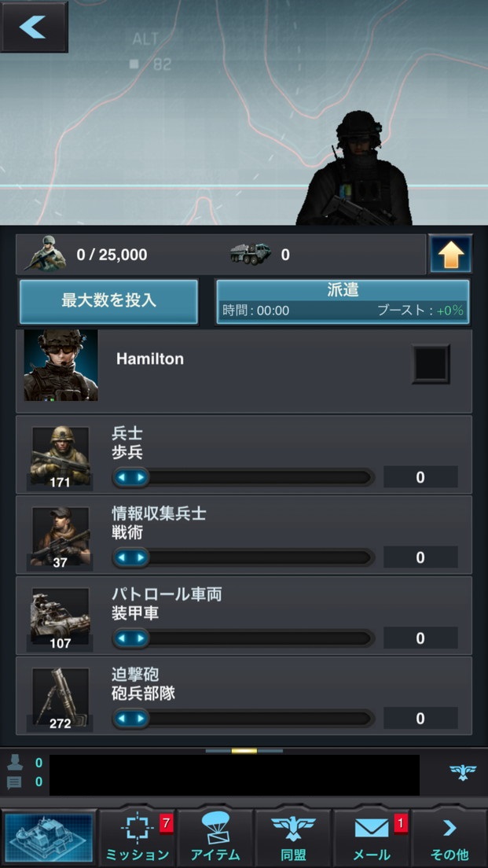This screenshot has width=488, height=868.
Task: Open the アイテム parachute icon
Action: point(215,838)
